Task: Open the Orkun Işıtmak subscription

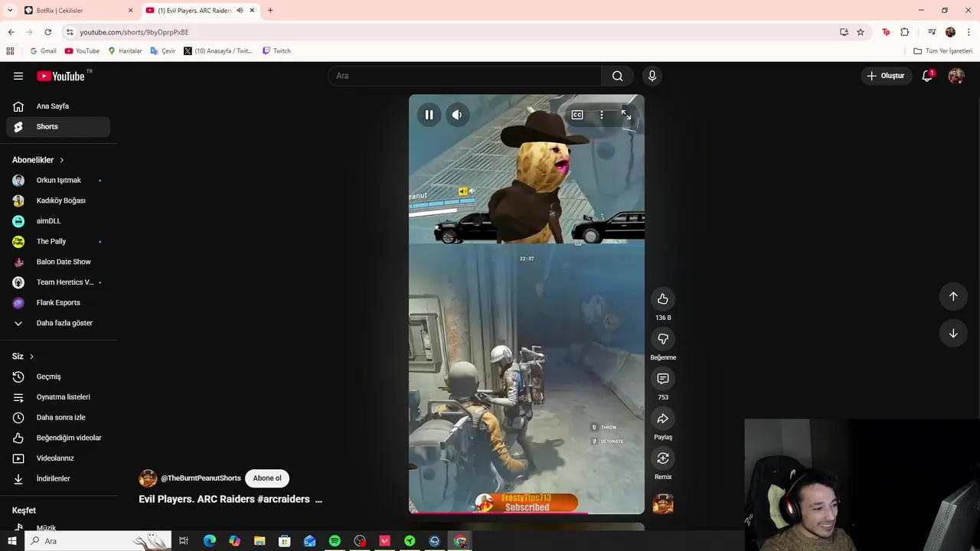Action: [x=58, y=181]
